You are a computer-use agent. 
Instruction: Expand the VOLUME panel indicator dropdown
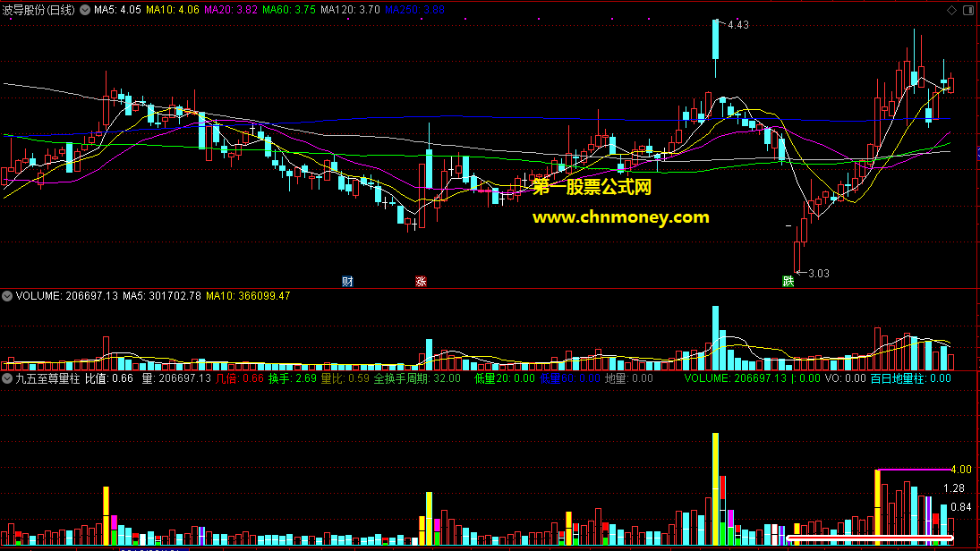point(7,296)
